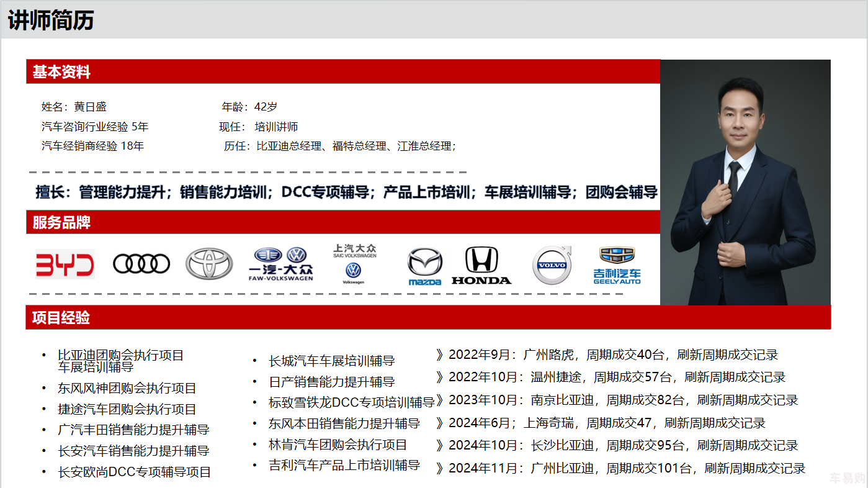Select record 2023年10月 南京比亚迪

pos(617,400)
